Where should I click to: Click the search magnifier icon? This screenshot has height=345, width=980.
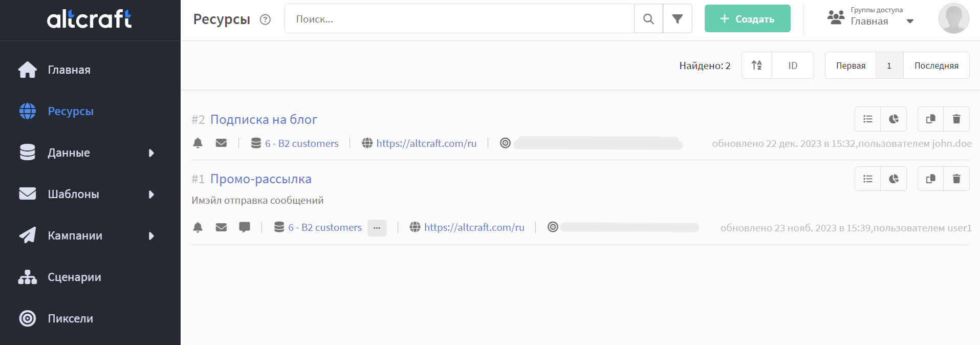648,19
